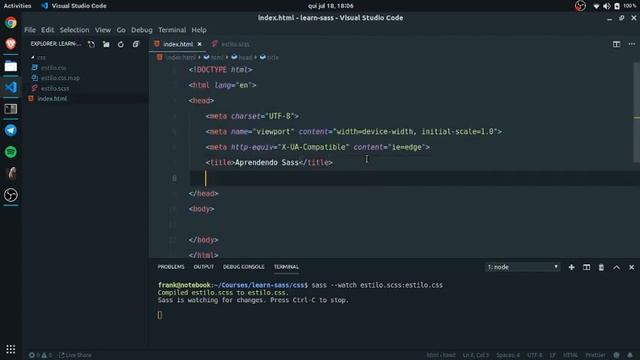The width and height of the screenshot is (640, 360).
Task: Expand the html breadcrumb segment
Action: click(x=213, y=58)
